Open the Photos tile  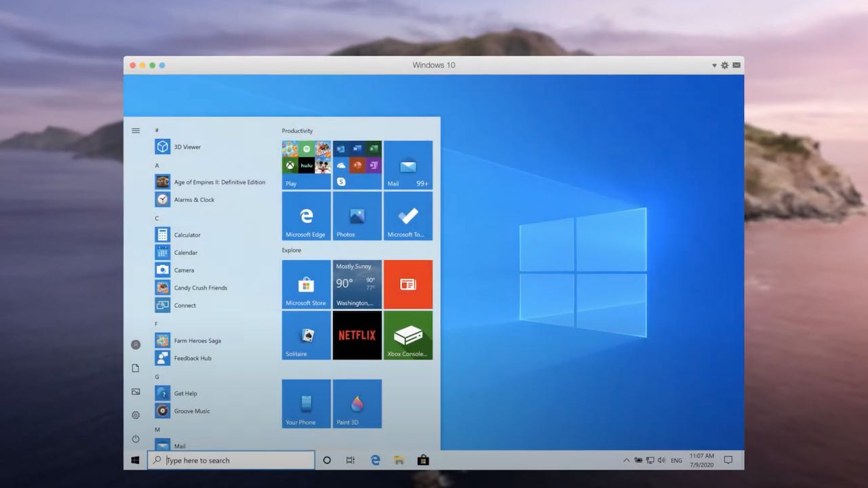click(x=357, y=216)
